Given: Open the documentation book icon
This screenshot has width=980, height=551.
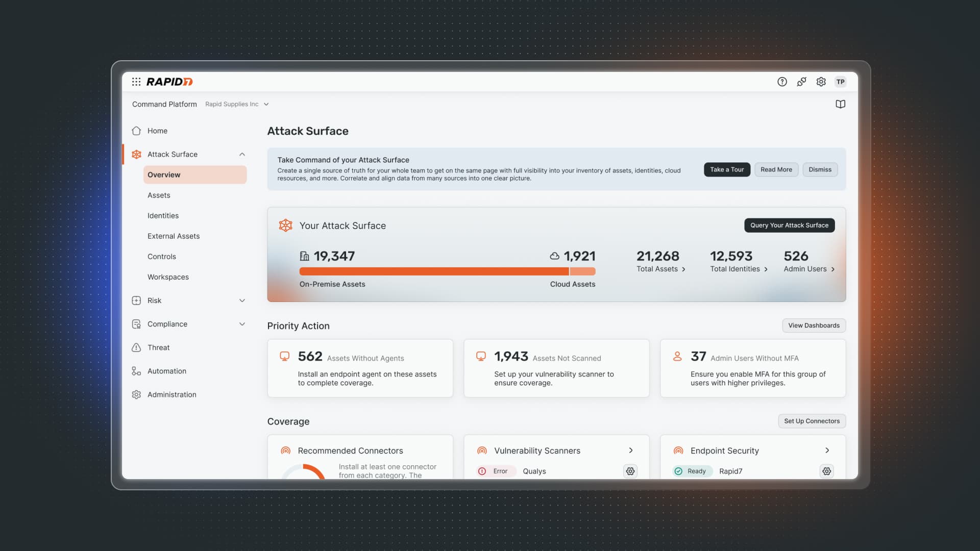Looking at the screenshot, I should coord(840,104).
